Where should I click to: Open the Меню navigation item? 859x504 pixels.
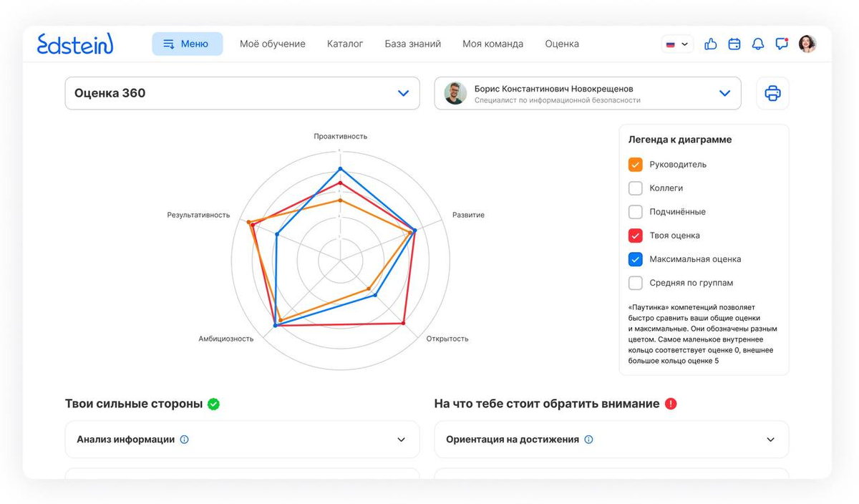click(187, 44)
